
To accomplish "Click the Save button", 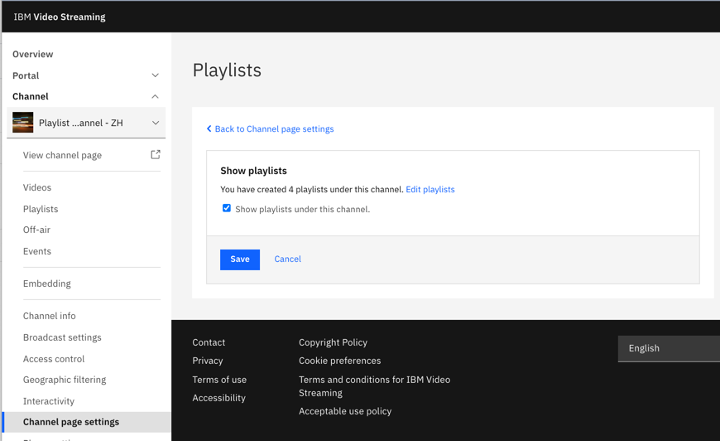I will (240, 259).
